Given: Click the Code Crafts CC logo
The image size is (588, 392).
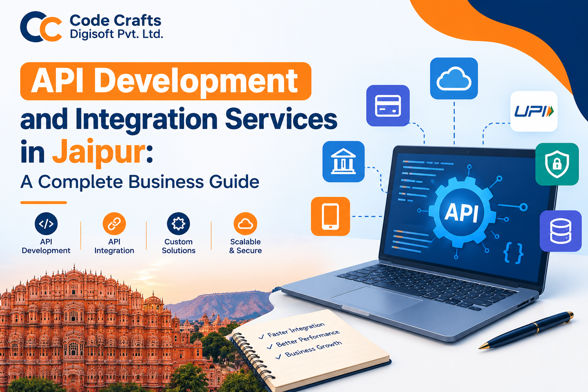Looking at the screenshot, I should coord(41,26).
